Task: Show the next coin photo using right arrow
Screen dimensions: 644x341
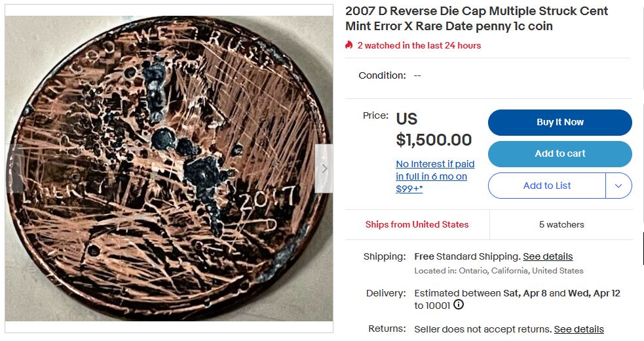Action: click(324, 169)
